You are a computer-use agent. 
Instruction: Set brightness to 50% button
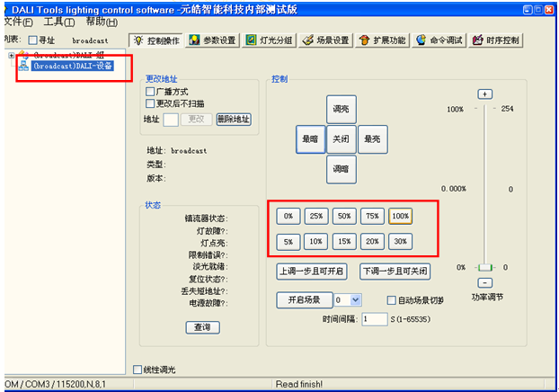[344, 217]
